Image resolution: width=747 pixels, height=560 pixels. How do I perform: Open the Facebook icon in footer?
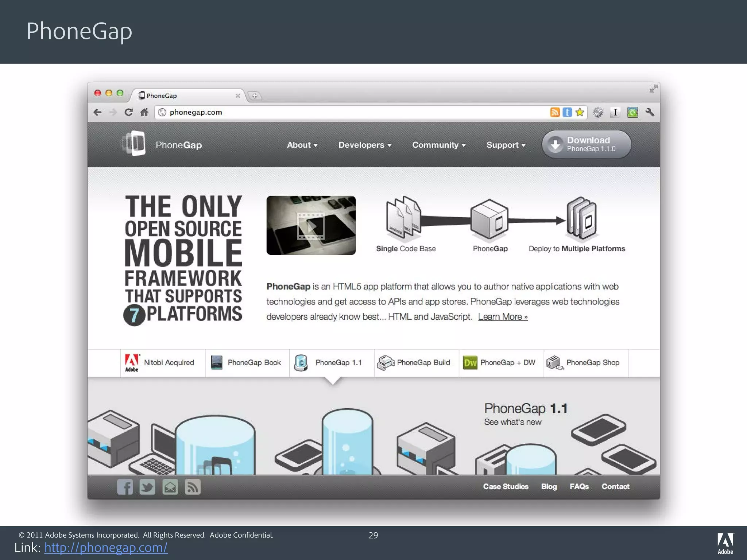tap(125, 487)
